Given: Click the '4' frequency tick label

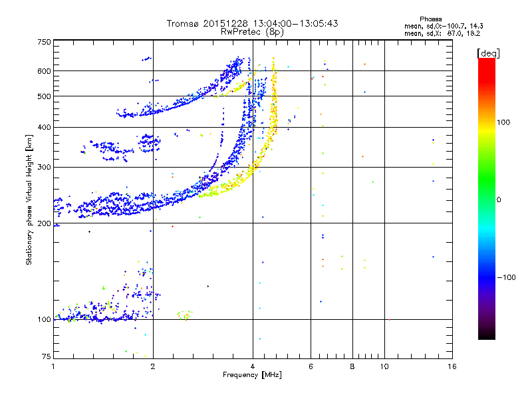Looking at the screenshot, I should tap(253, 366).
